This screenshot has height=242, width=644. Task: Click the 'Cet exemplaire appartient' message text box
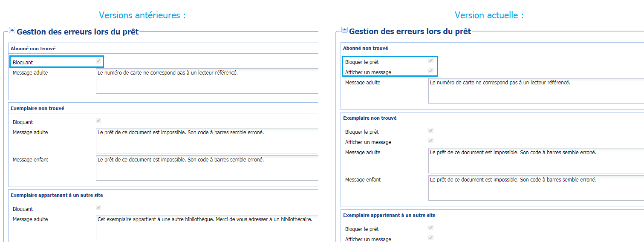tap(207, 227)
